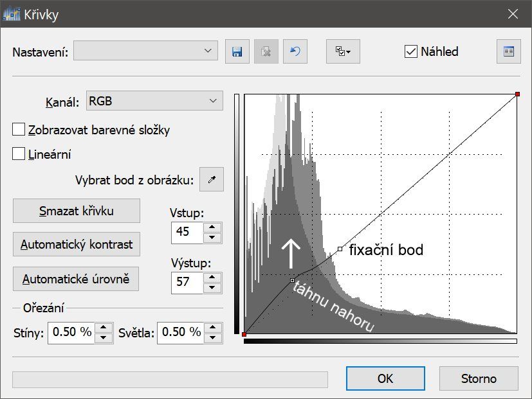This screenshot has height=399, width=532.
Task: Confirm with the OK button
Action: coord(385,378)
